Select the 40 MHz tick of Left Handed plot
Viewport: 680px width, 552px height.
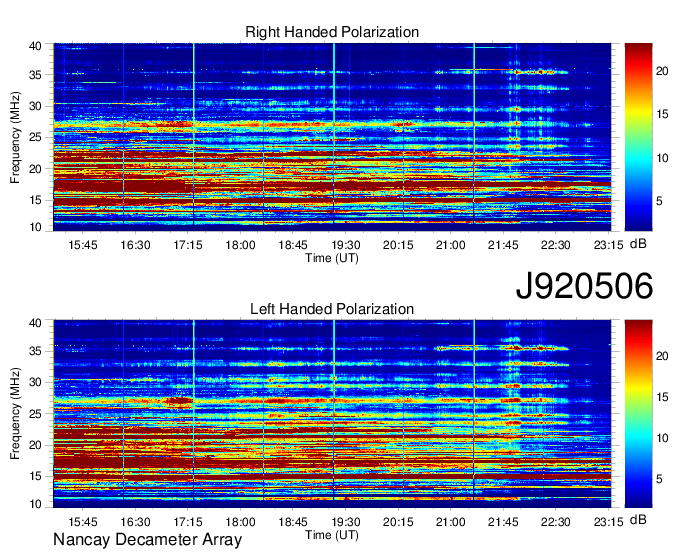tap(35, 323)
